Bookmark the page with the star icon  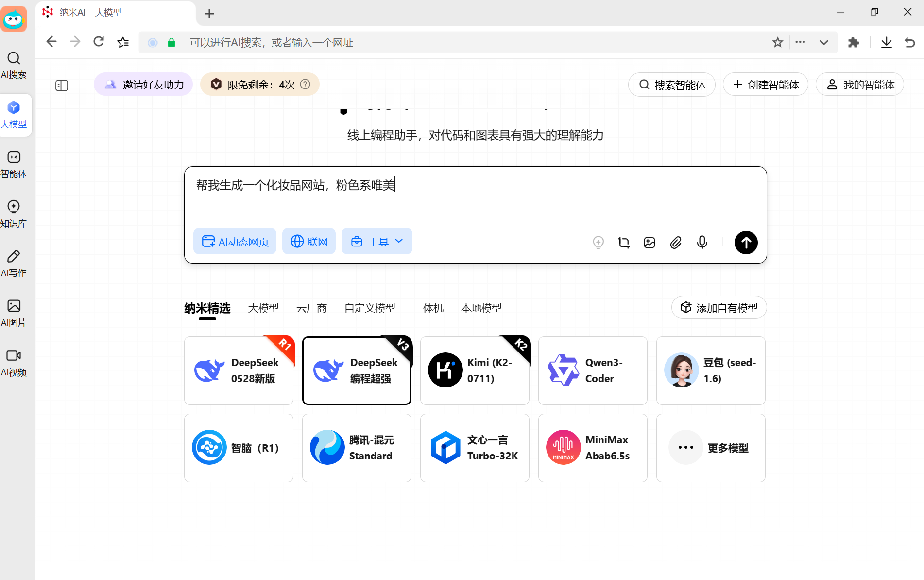coord(777,42)
